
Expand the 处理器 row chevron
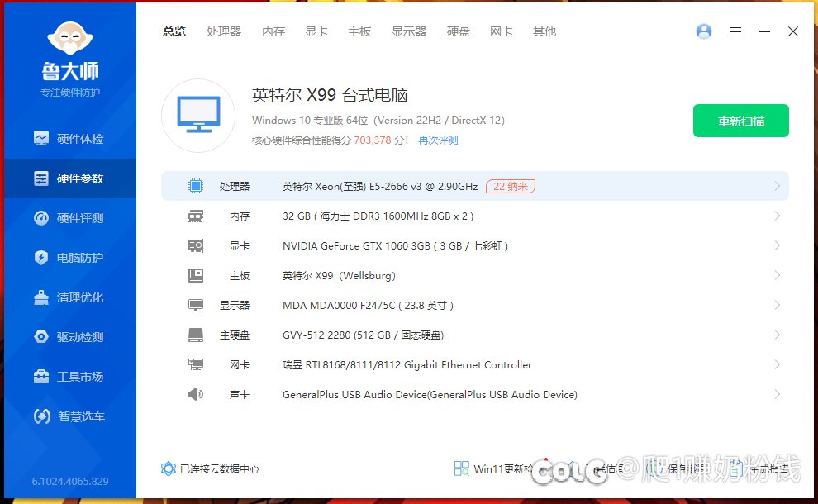click(x=778, y=186)
